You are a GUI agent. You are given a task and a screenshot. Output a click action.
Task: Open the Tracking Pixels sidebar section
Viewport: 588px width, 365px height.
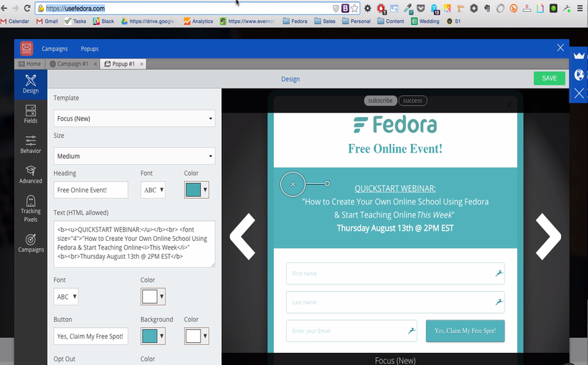pos(31,208)
